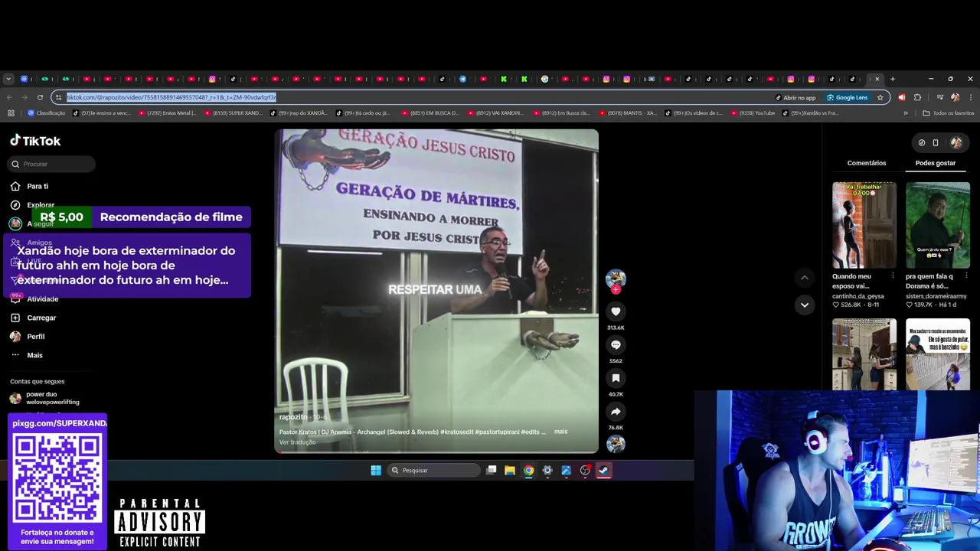The width and height of the screenshot is (980, 551).
Task: Click the TikTok logo
Action: [35, 141]
